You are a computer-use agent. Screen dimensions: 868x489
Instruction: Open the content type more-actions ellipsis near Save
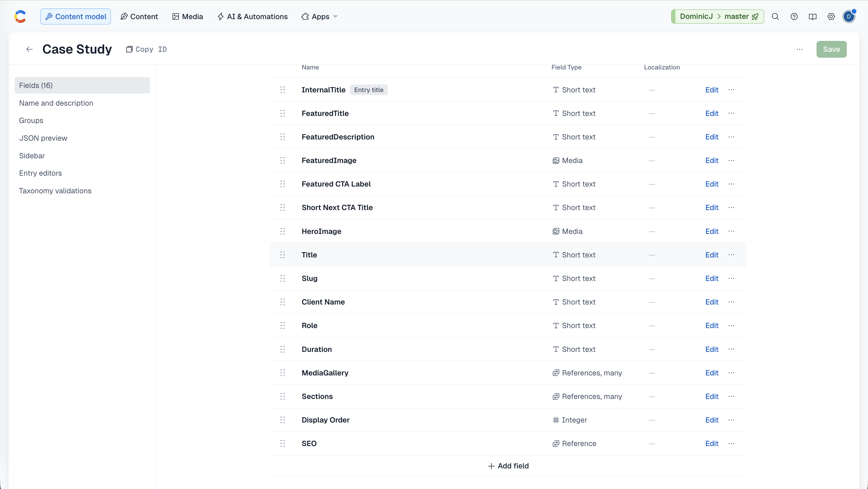pyautogui.click(x=799, y=49)
